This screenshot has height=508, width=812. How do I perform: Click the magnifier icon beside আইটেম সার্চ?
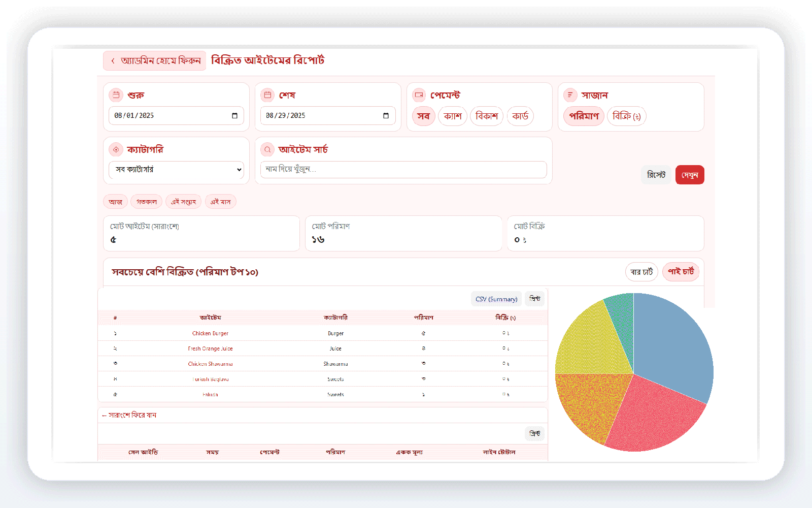[267, 149]
